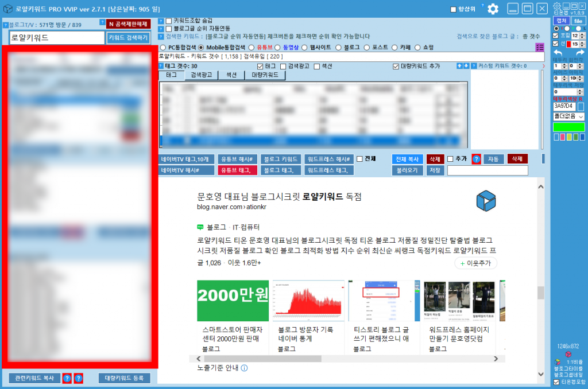Switch to the 섹션 tab
This screenshot has width=588, height=389.
(x=231, y=75)
